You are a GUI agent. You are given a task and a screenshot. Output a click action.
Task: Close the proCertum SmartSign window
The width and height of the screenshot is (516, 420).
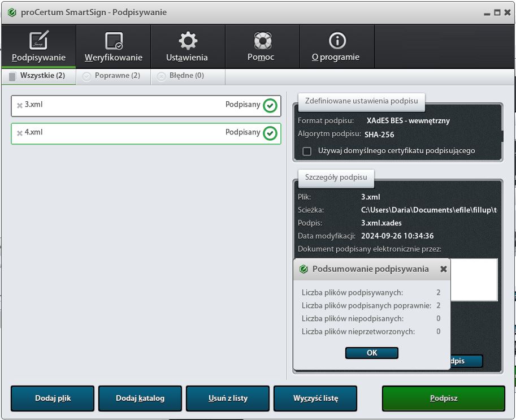(x=508, y=12)
